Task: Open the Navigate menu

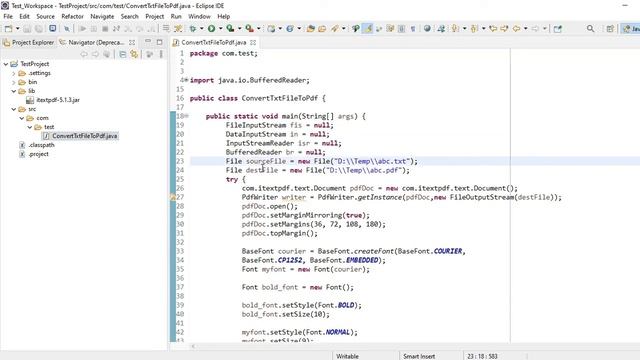Action: coord(102,16)
